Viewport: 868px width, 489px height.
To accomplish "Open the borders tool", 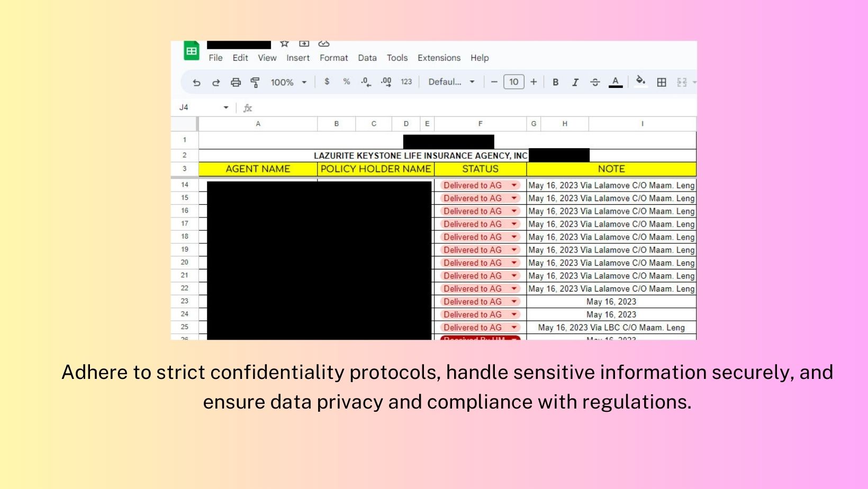I will [x=662, y=82].
